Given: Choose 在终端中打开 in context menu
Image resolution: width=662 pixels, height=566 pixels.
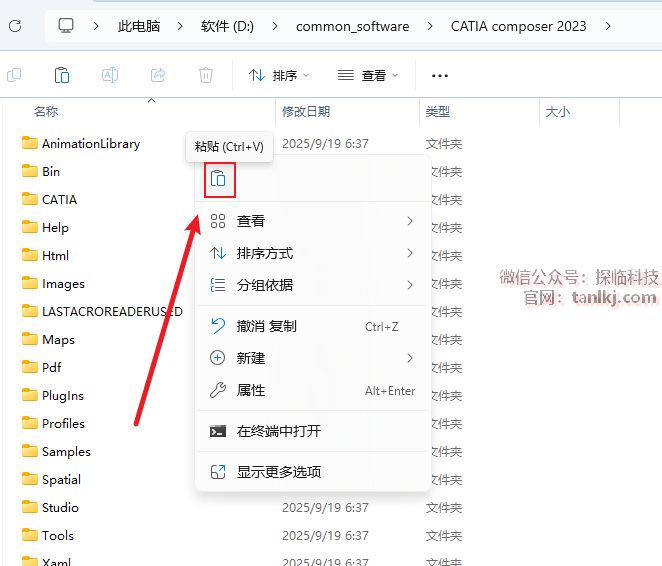Looking at the screenshot, I should (x=313, y=431).
